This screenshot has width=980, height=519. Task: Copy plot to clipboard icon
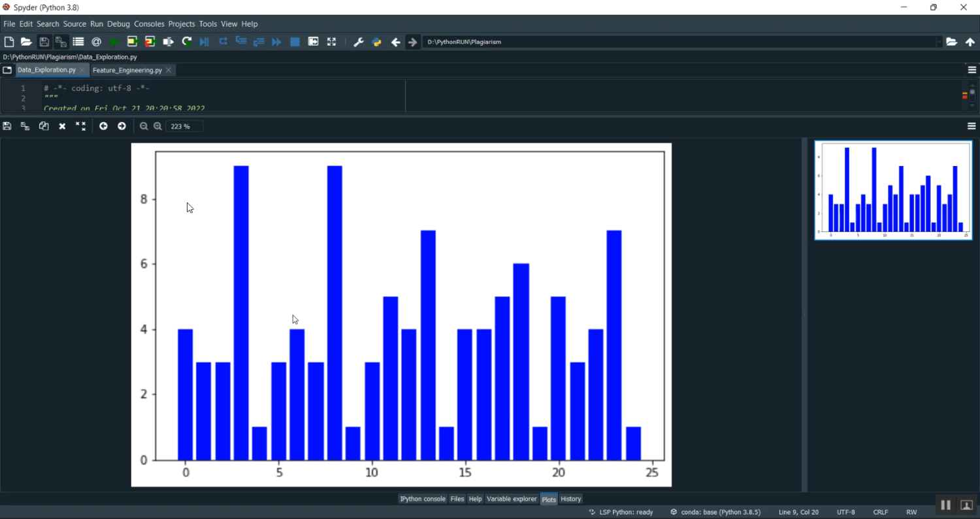44,126
